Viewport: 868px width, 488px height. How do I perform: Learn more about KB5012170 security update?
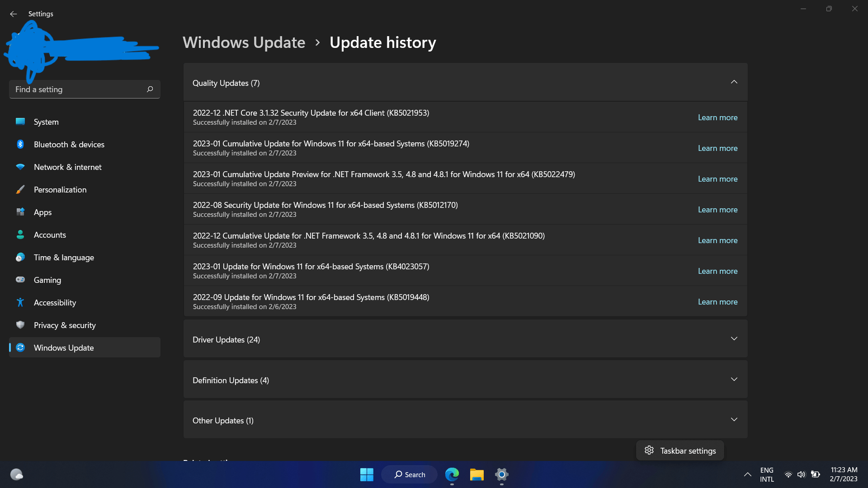tap(717, 210)
